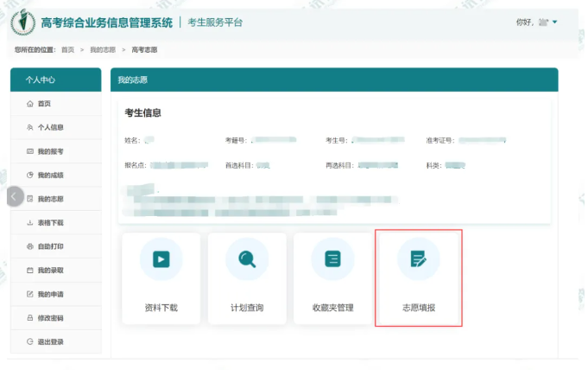Viewport: 588px width, 370px height.
Task: Click the play icon on the 资料下载 card
Action: tap(161, 259)
